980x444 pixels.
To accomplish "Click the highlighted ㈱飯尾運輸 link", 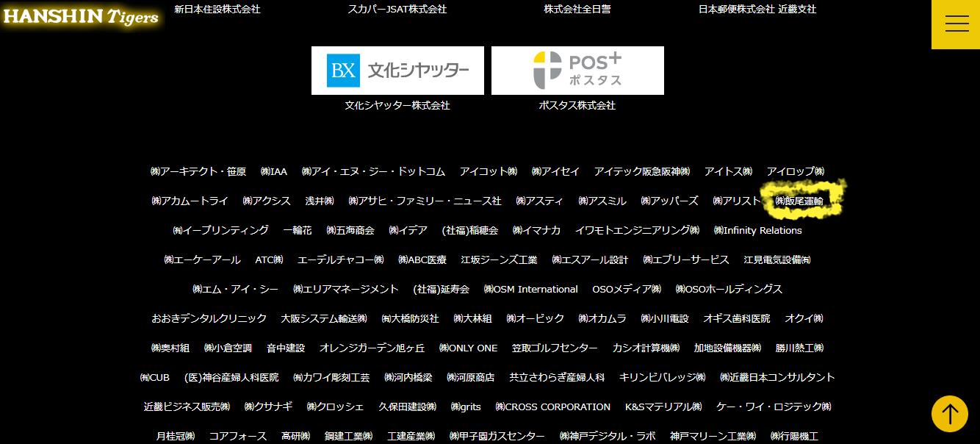I will coord(799,201).
